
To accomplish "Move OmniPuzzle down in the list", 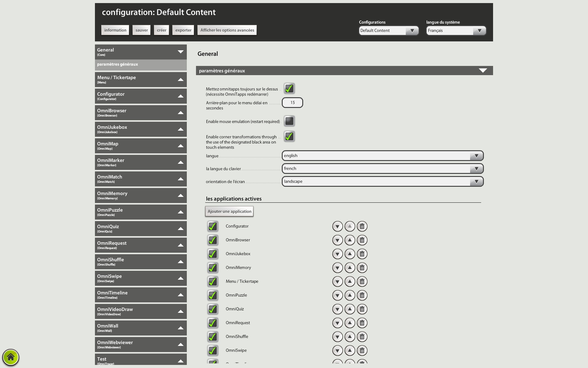I will (x=337, y=295).
